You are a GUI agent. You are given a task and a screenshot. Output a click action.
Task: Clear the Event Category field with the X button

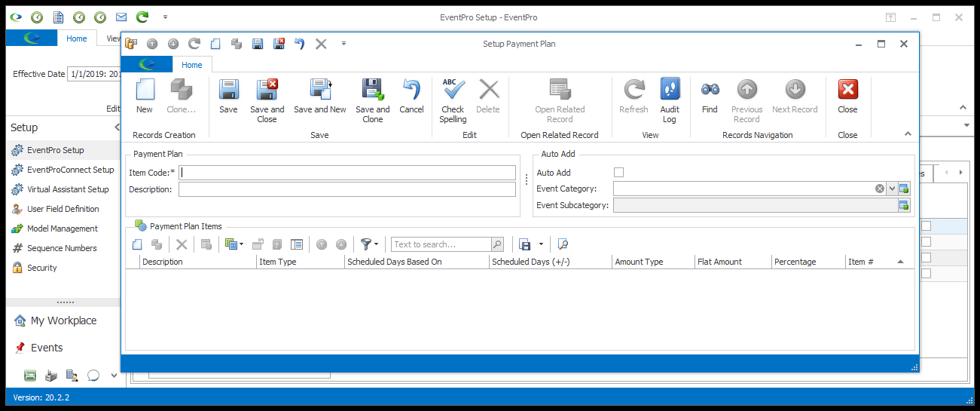tap(880, 189)
